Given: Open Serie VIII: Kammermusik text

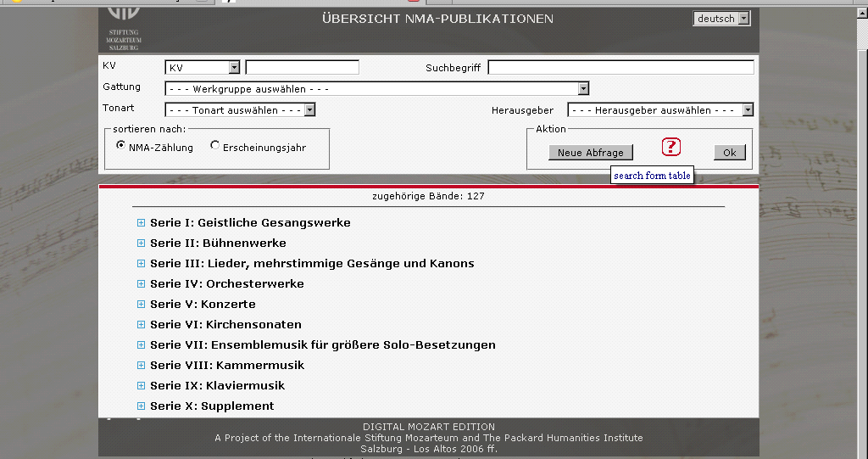Looking at the screenshot, I should click(x=227, y=366).
